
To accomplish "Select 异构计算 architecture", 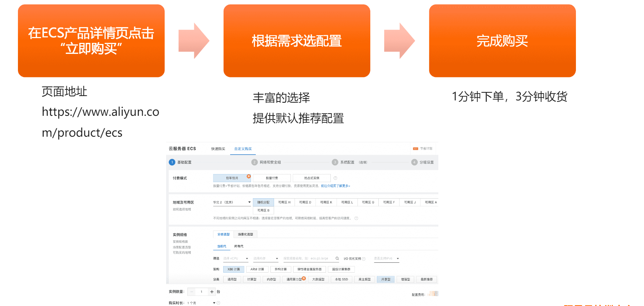I will click(x=281, y=269).
